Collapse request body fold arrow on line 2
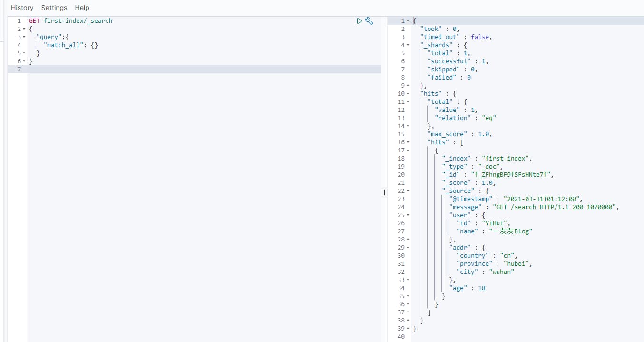The width and height of the screenshot is (644, 342). (x=24, y=29)
